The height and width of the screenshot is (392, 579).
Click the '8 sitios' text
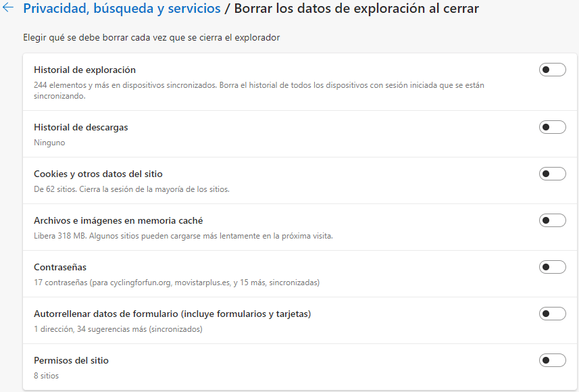(x=46, y=376)
